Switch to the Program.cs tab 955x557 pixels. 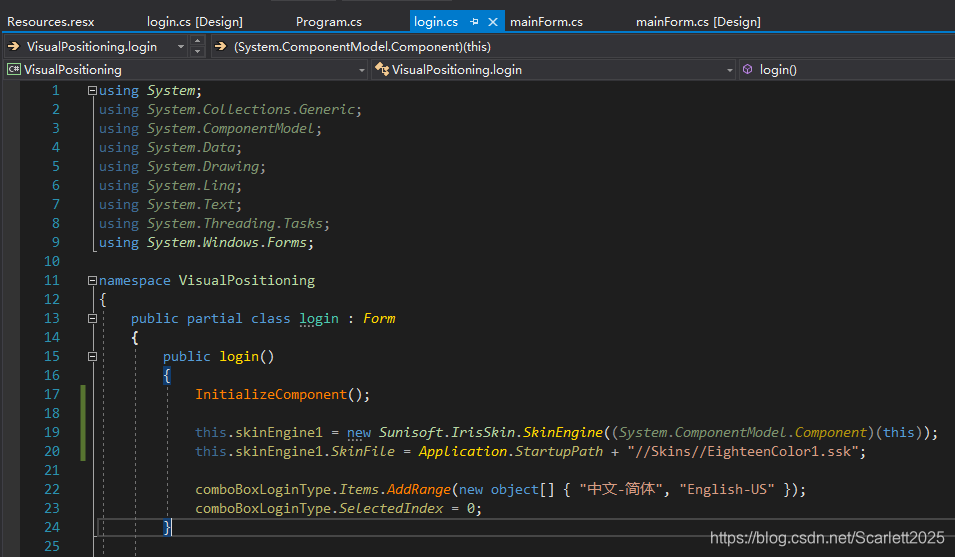point(328,22)
